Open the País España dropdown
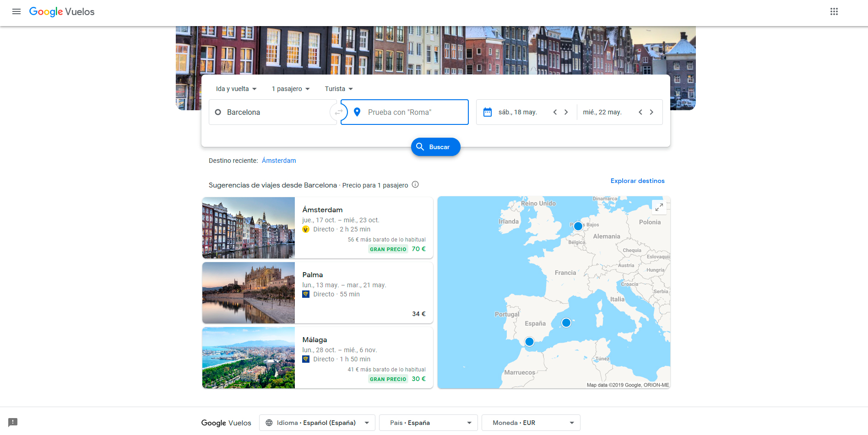868x435 pixels. [429, 423]
